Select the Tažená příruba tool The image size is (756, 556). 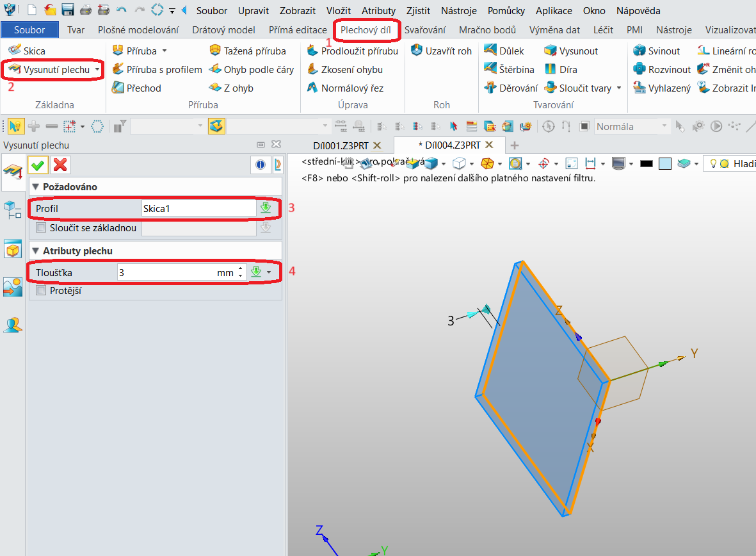point(248,51)
